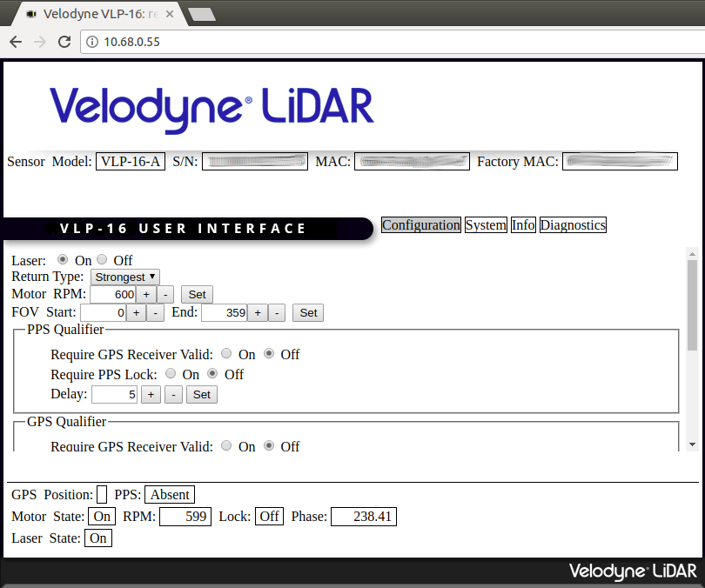This screenshot has height=588, width=705.
Task: Click the Lock status value Off
Action: 269,517
